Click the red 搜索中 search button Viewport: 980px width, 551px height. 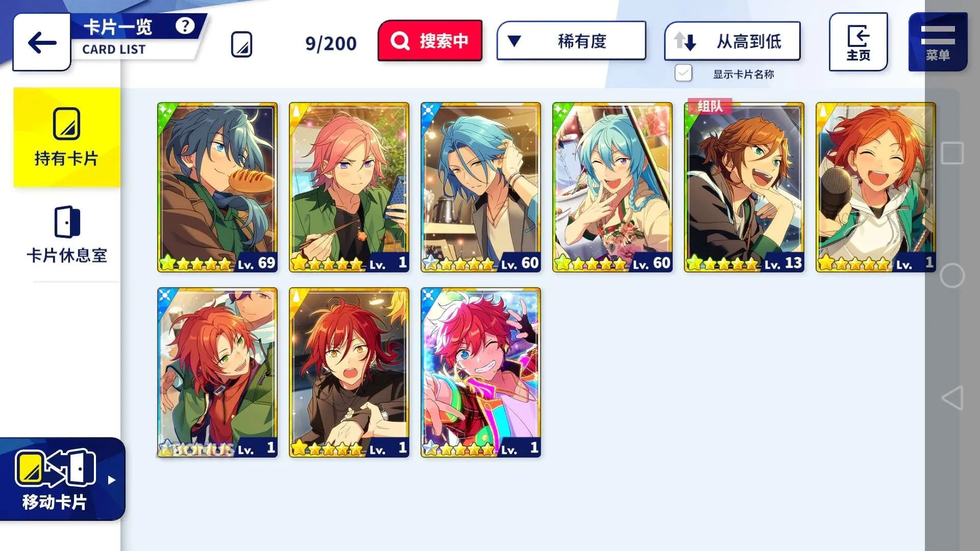430,41
